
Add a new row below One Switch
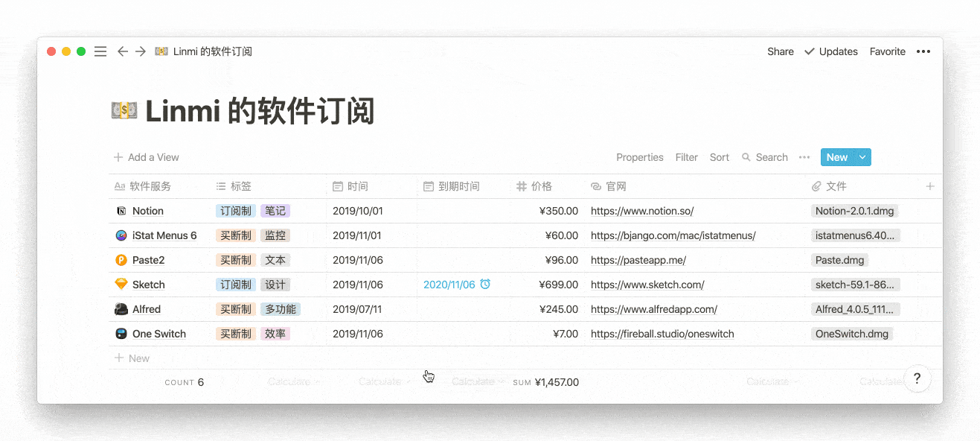click(132, 358)
